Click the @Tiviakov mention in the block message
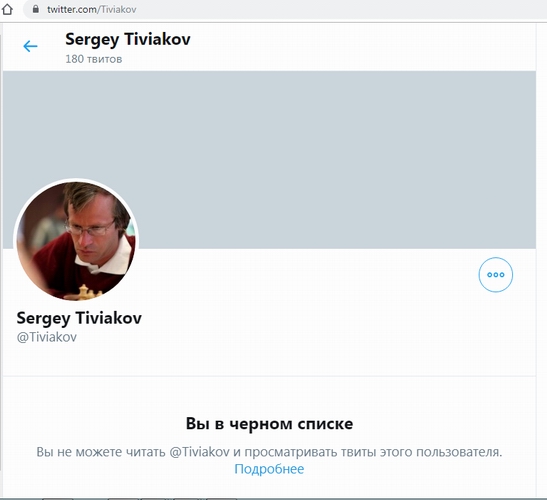Image resolution: width=547 pixels, height=500 pixels. (x=200, y=452)
